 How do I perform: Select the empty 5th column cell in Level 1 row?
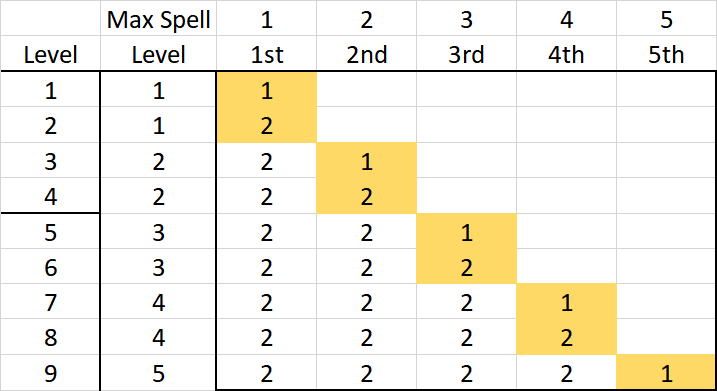coord(666,90)
